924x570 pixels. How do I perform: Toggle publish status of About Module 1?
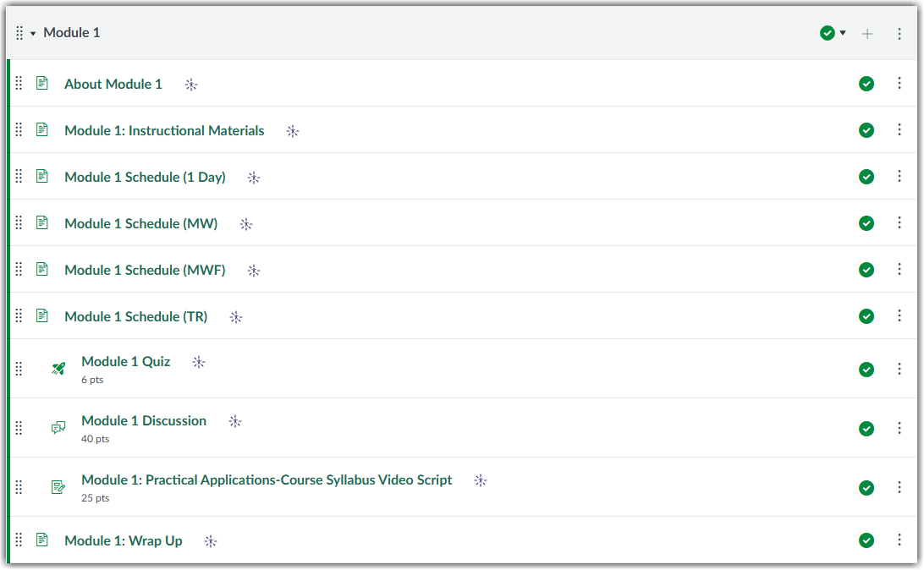866,83
